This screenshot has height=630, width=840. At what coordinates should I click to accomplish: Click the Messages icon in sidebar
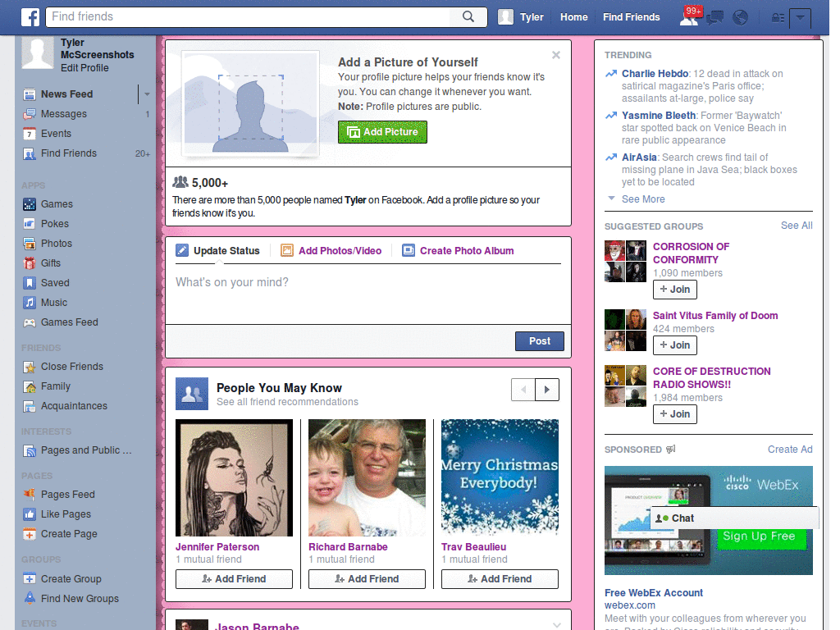pyautogui.click(x=30, y=114)
